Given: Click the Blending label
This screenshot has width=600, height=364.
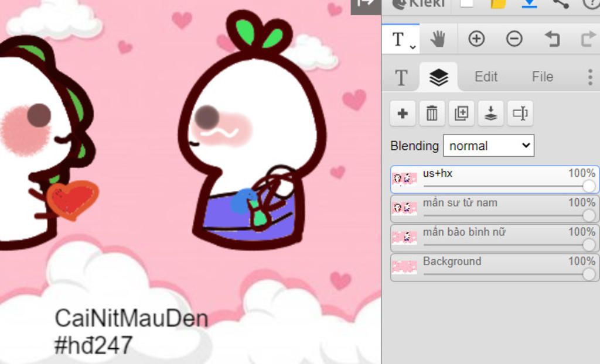Looking at the screenshot, I should 414,146.
